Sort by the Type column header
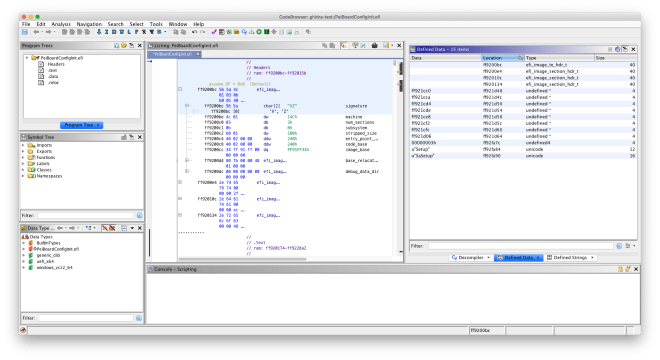 click(x=559, y=58)
